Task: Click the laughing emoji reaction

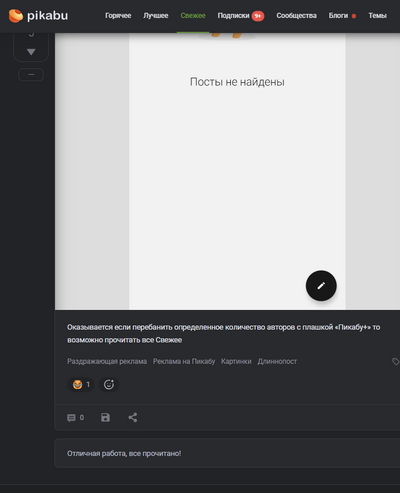Action: 81,385
